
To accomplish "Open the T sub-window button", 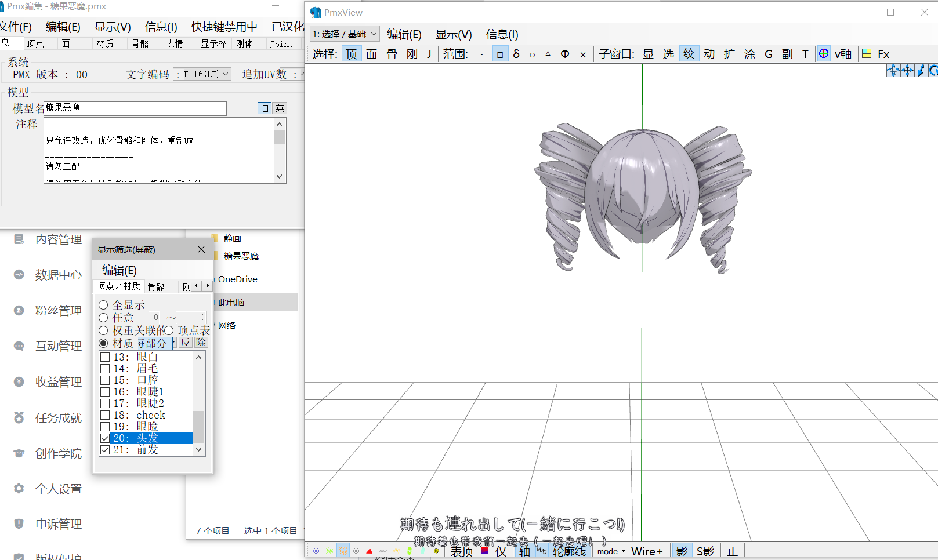I will (805, 54).
